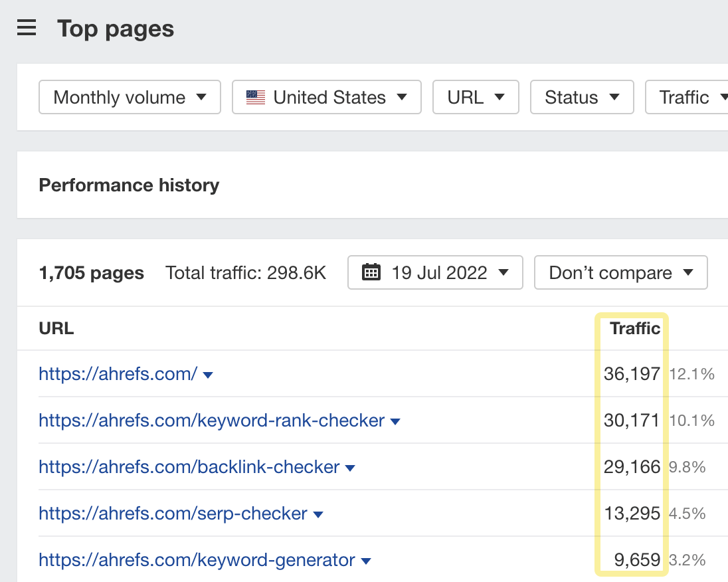728x582 pixels.
Task: Click the 1,705 pages count
Action: 92,272
